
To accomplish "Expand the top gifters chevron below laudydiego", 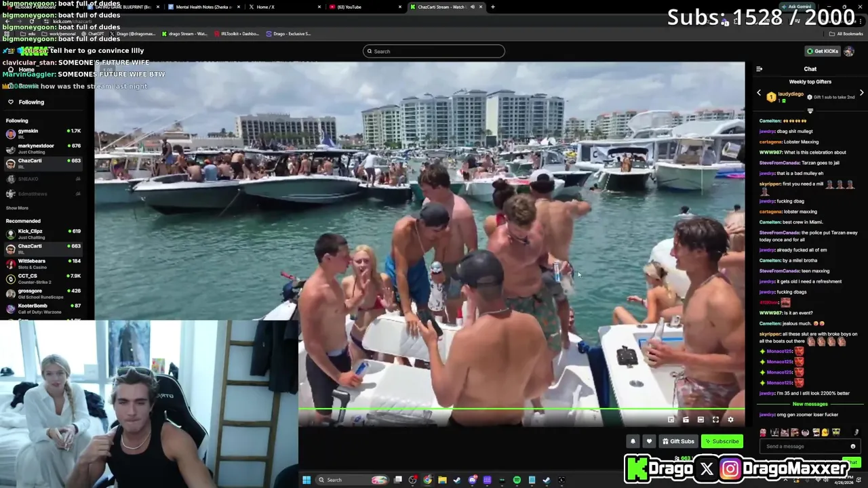I will point(810,110).
